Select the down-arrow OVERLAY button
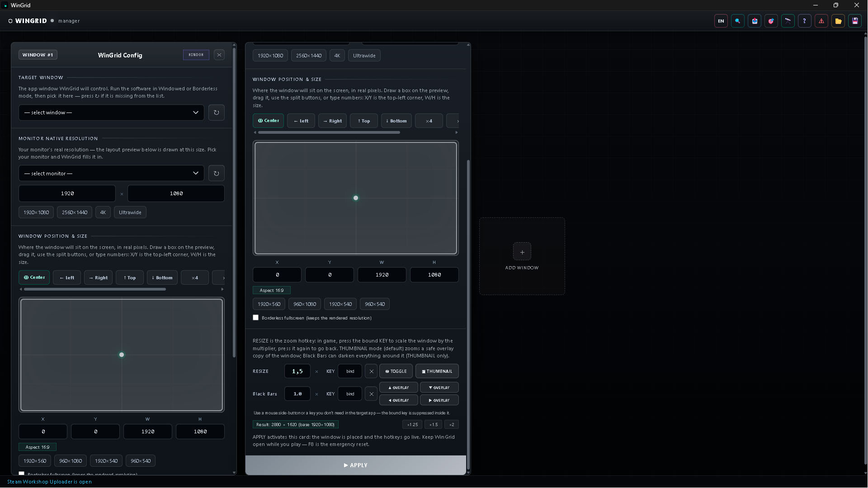Viewport: 868px width, 488px height. click(x=439, y=388)
